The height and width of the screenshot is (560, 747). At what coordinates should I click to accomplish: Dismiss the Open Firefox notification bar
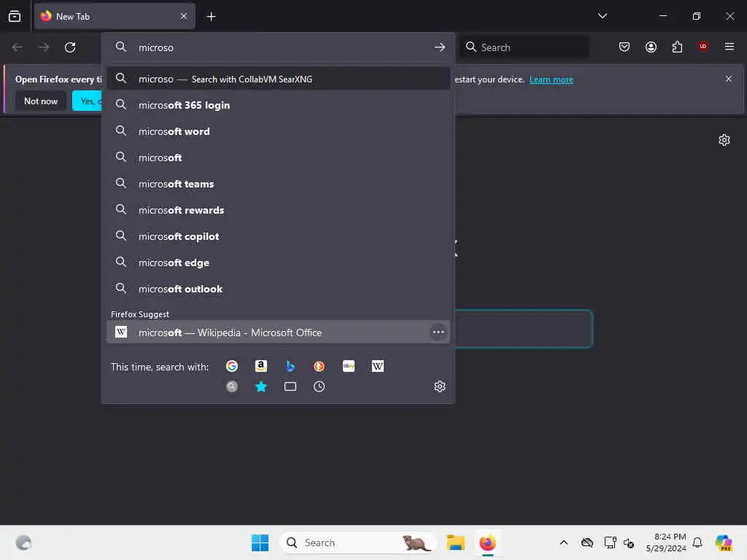click(x=729, y=79)
